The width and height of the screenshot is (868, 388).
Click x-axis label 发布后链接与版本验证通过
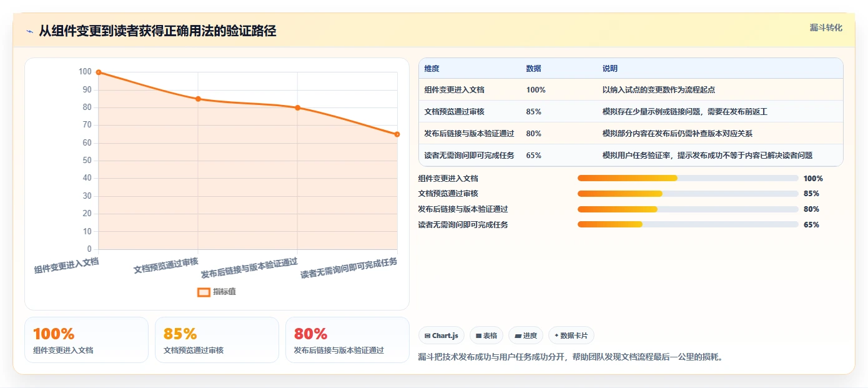[x=249, y=268]
